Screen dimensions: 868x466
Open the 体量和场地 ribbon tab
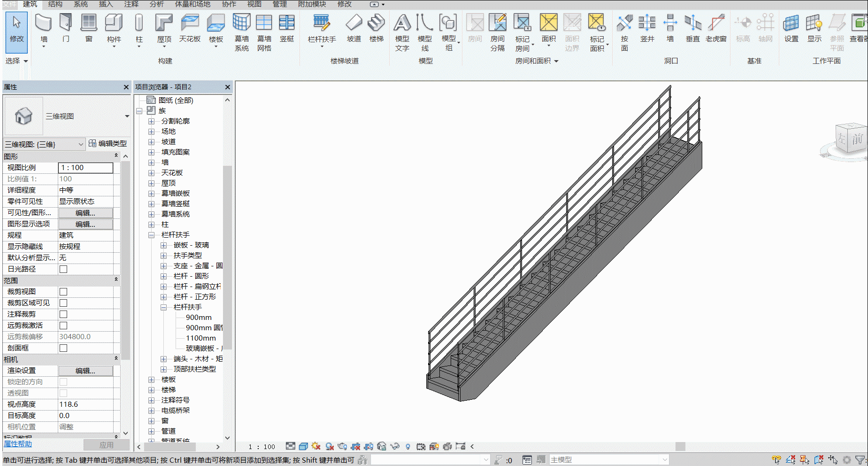[192, 4]
